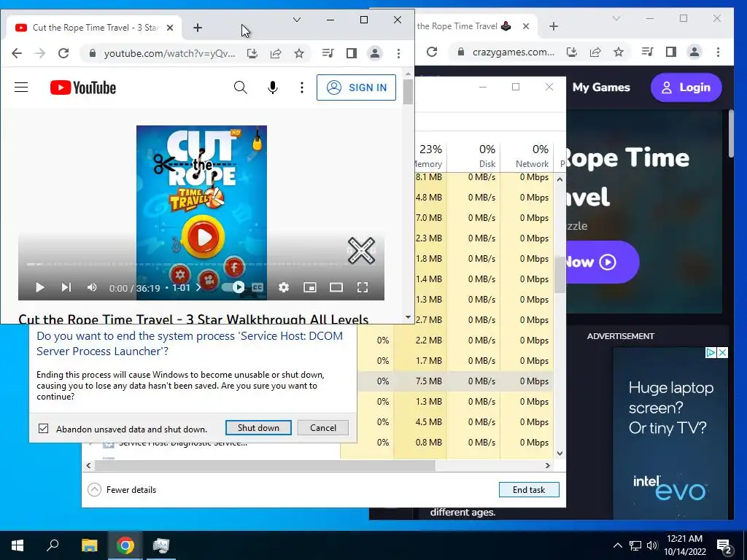Viewport: 747px width, 560px height.
Task: Open tab search dropdown in CrazyGames window
Action: (x=616, y=18)
